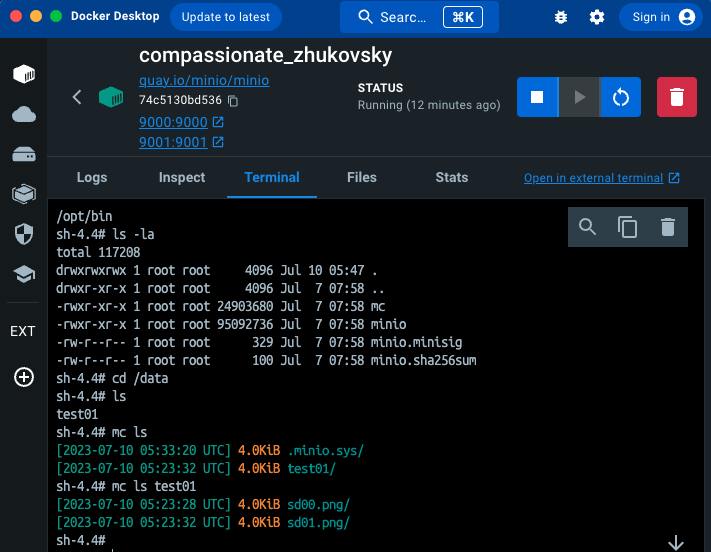711x552 pixels.
Task: Copy container ID 74c5130bd536
Action: tap(233, 101)
